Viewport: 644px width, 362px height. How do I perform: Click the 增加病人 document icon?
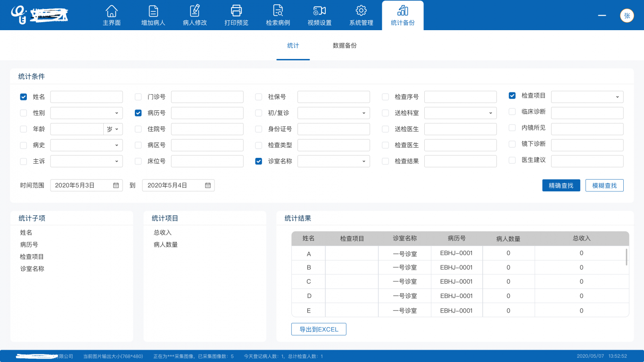click(x=153, y=11)
